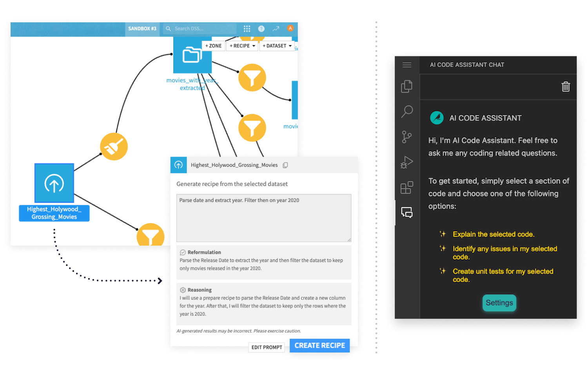Open the upload dataset Highest_Holywood_Grossing_Movies icon
The image size is (588, 376).
click(x=54, y=183)
